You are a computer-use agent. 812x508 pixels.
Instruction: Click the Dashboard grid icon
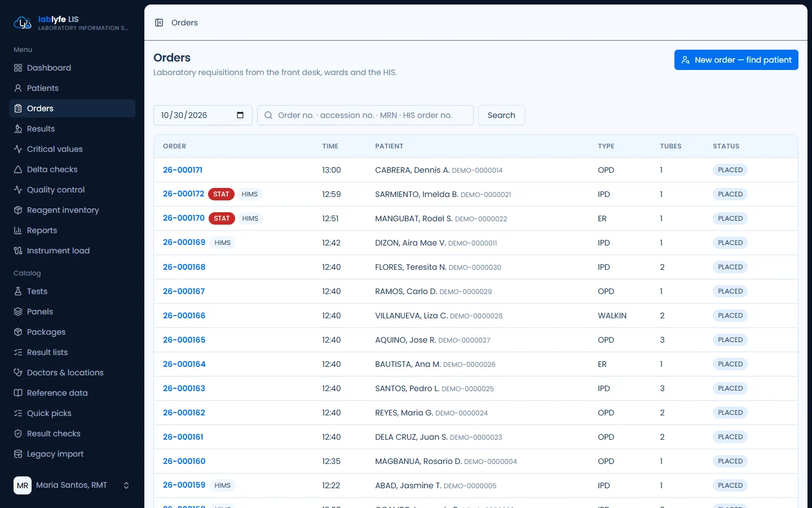(18, 68)
